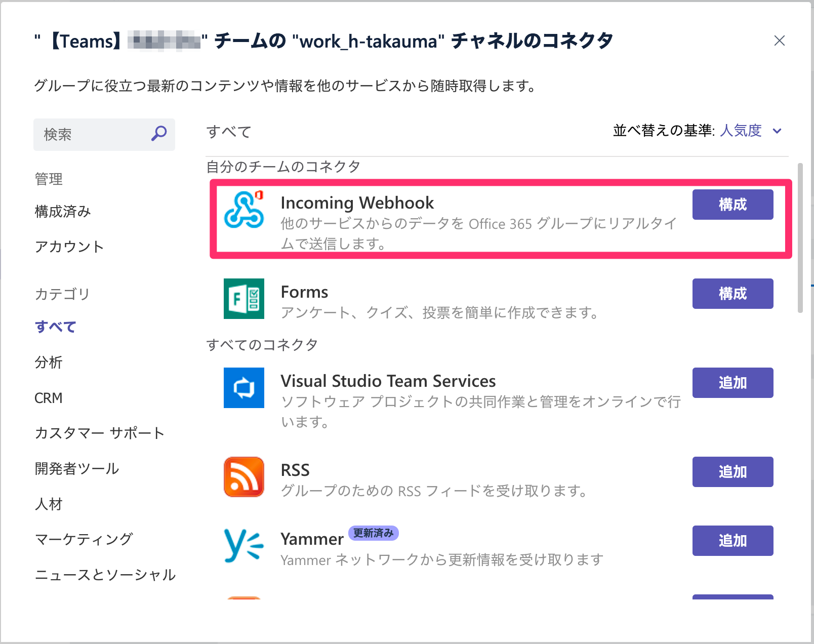Click the RSS description グループのための RSS フィード

434,491
